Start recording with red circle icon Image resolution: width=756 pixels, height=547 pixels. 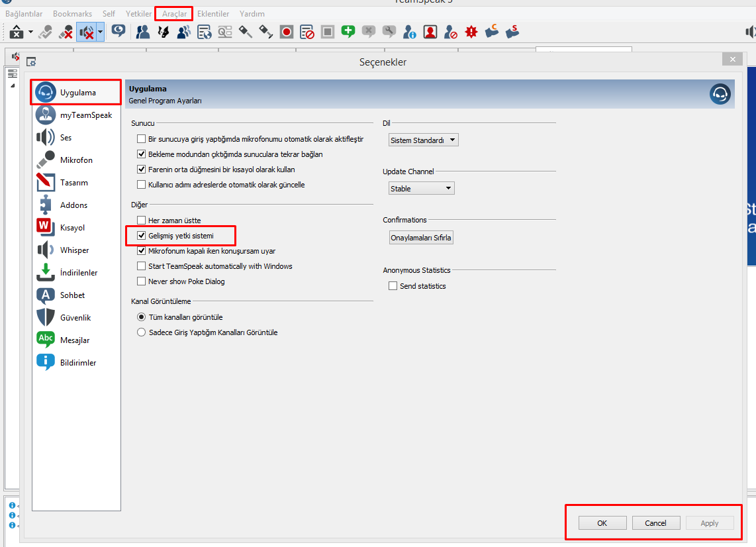pos(287,32)
